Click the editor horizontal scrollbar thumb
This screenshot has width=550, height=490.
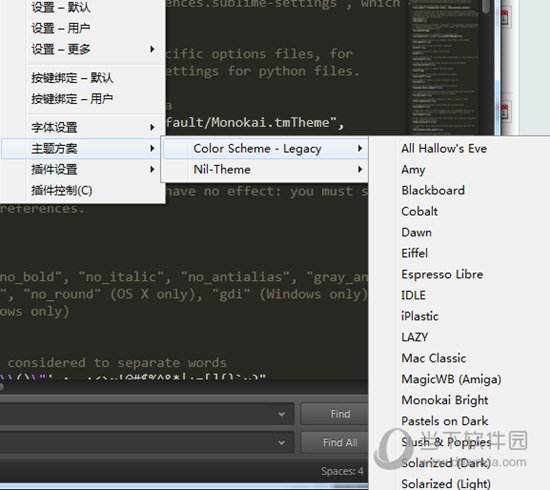[x=1, y=387]
